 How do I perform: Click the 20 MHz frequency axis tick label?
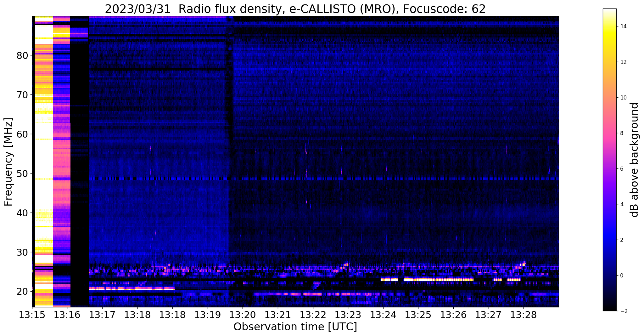click(x=22, y=292)
